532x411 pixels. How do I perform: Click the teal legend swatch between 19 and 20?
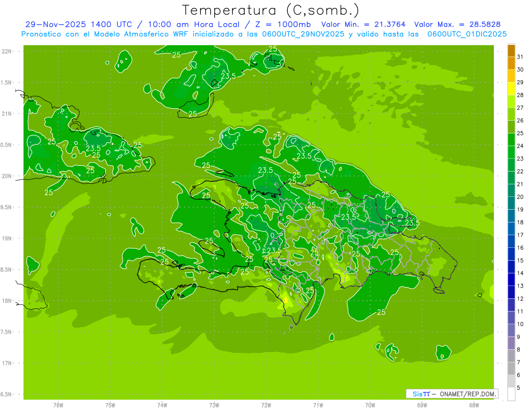511,203
